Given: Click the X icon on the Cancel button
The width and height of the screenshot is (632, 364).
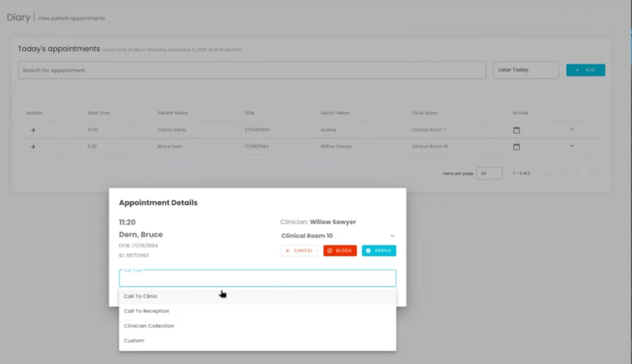Looking at the screenshot, I should [287, 251].
